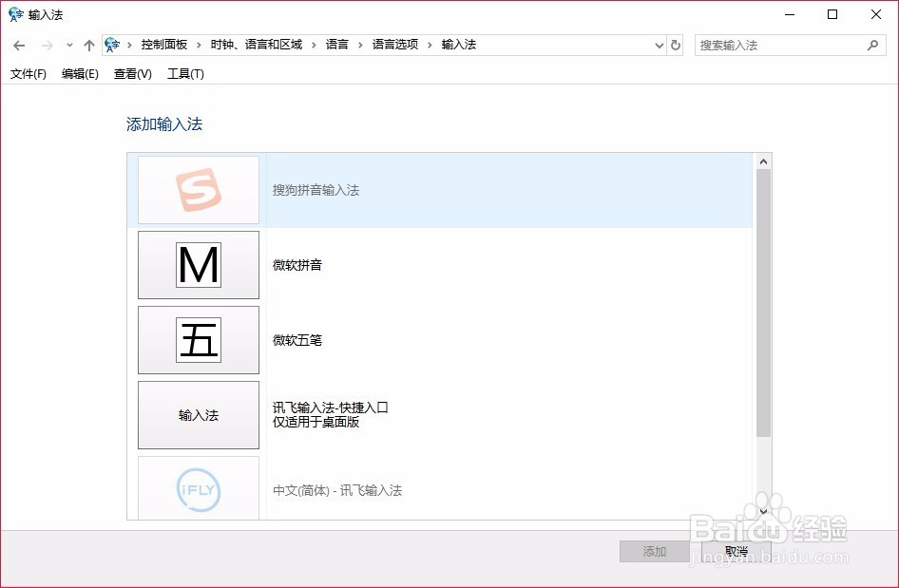Image resolution: width=899 pixels, height=588 pixels.
Task: Select the 微软五笔 input method icon
Action: point(198,340)
